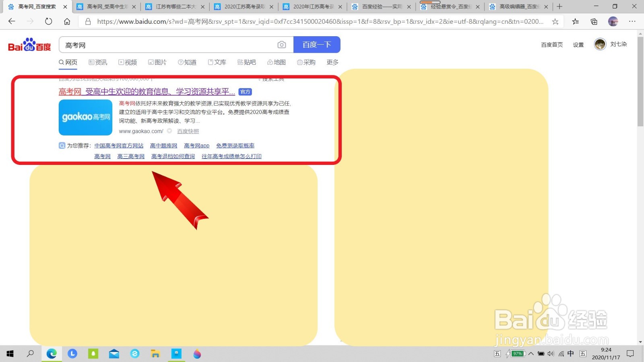
Task: Search by image with the camera icon
Action: pos(282,45)
